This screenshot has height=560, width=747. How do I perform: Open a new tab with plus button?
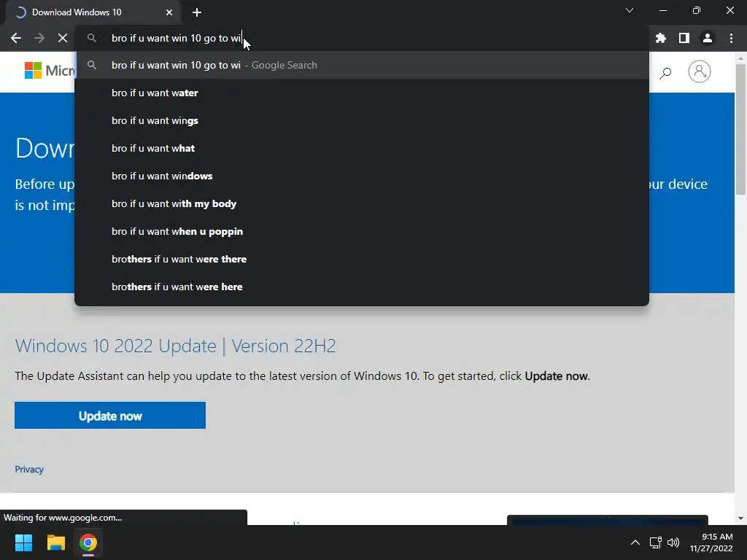tap(197, 12)
